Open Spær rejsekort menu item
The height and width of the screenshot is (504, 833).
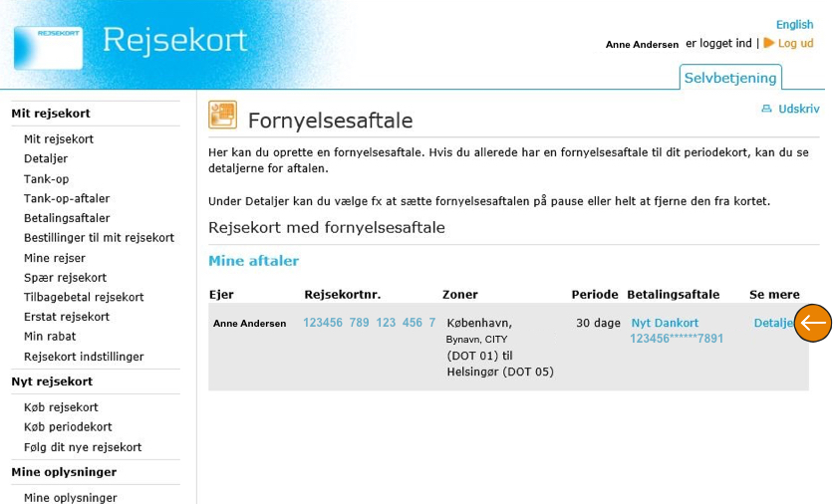pos(65,278)
